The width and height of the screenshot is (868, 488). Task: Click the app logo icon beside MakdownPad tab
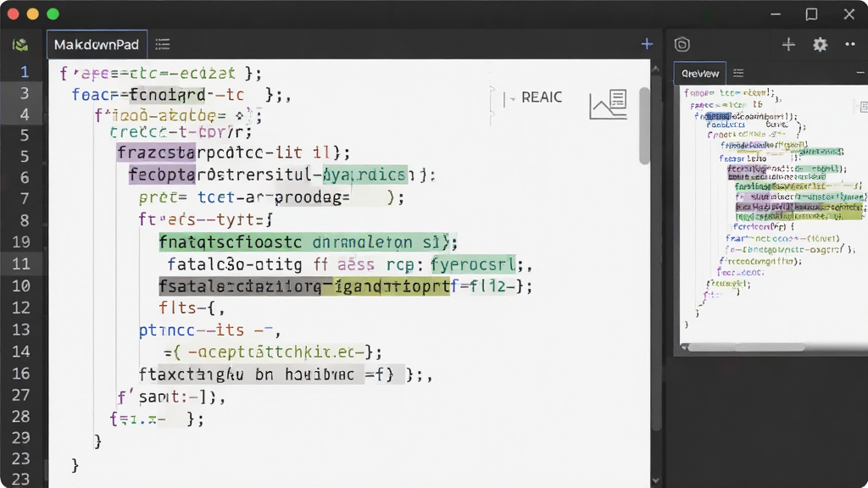click(20, 45)
